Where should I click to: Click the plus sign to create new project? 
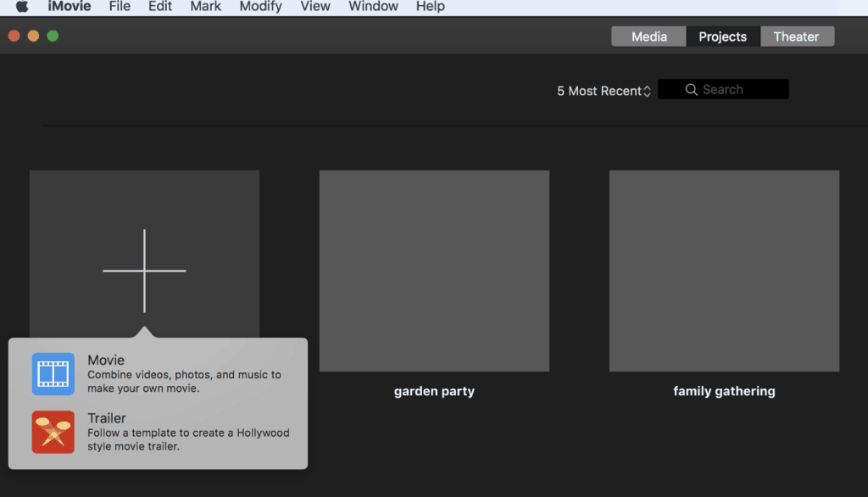pos(144,271)
